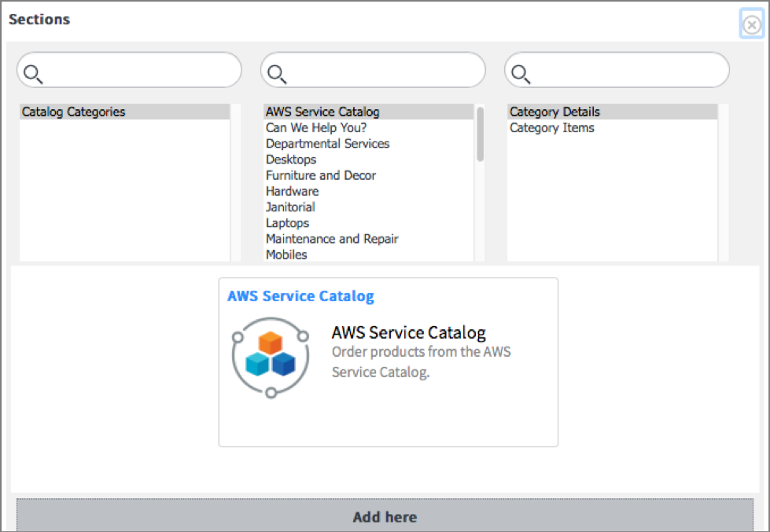Image resolution: width=770 pixels, height=532 pixels.
Task: Select Laptops entry
Action: 368,223
